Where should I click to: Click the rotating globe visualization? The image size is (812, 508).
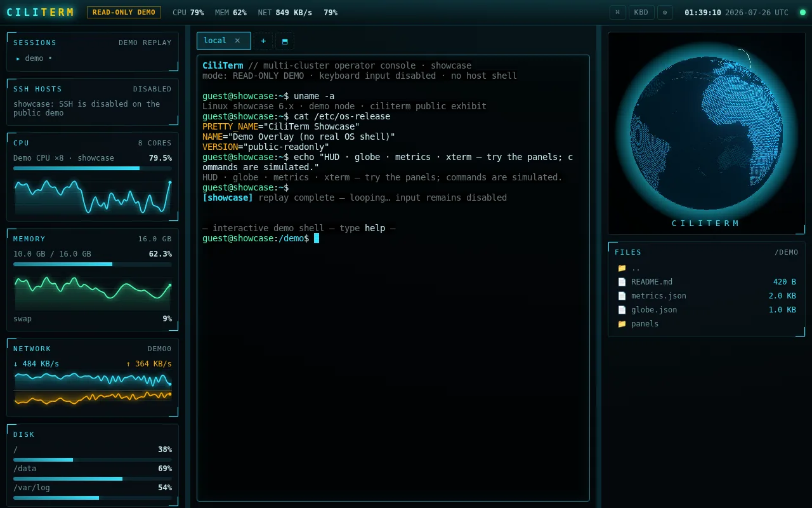coord(706,133)
